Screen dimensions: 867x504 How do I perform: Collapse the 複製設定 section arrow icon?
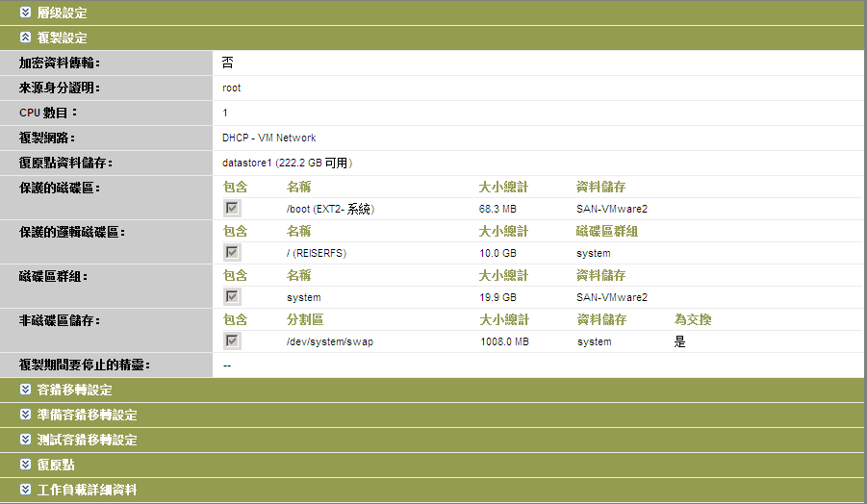25,38
